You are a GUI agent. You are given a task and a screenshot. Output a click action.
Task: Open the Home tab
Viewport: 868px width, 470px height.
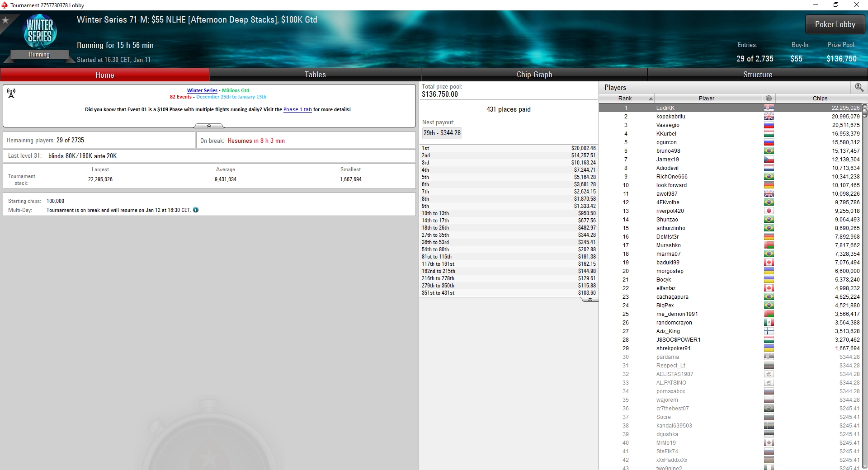click(x=104, y=75)
